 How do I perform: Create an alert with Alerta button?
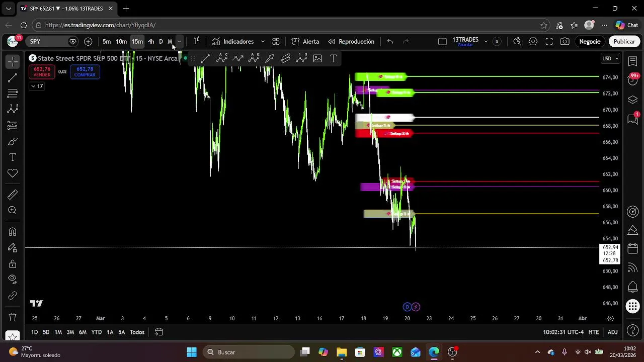coord(305,42)
